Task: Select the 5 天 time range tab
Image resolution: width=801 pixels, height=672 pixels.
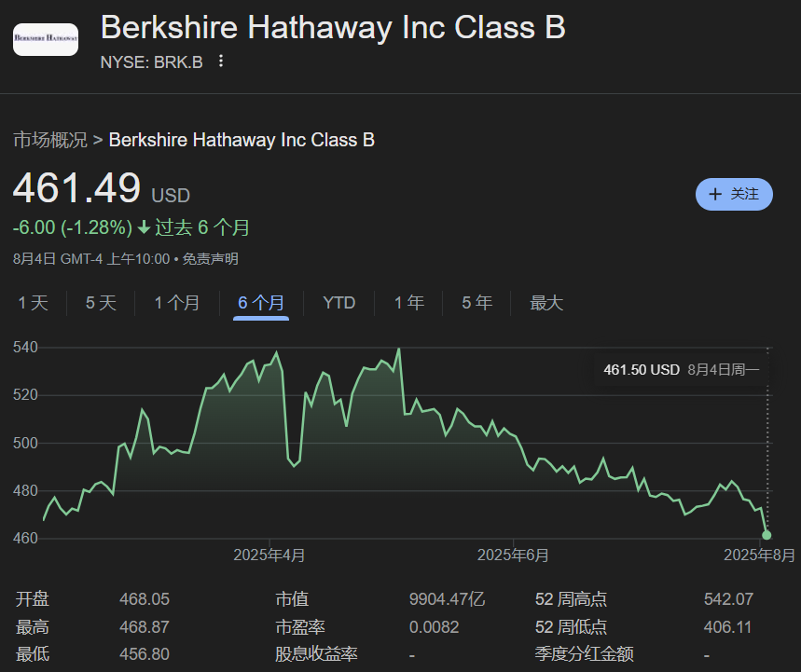Action: 101,303
